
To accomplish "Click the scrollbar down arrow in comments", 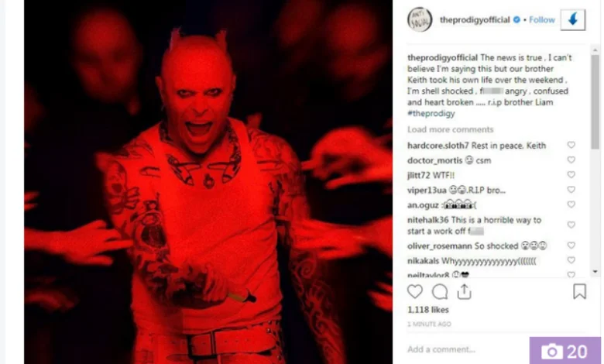I will tap(595, 272).
